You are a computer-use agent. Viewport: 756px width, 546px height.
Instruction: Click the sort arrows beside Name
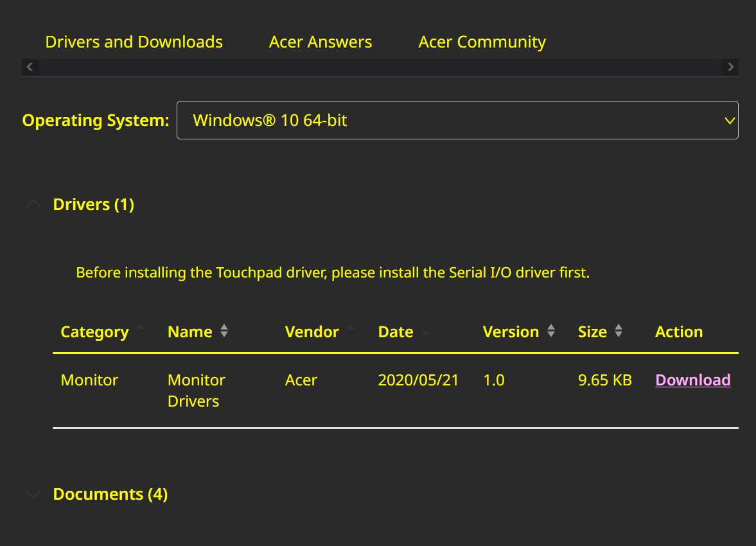pyautogui.click(x=224, y=331)
